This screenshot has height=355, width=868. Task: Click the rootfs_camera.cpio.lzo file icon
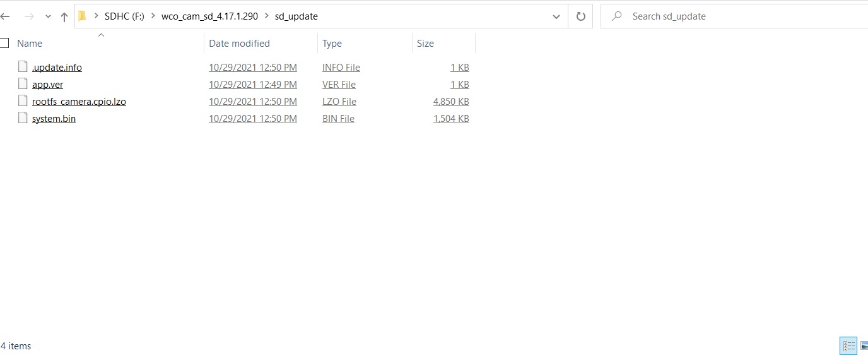pyautogui.click(x=23, y=101)
